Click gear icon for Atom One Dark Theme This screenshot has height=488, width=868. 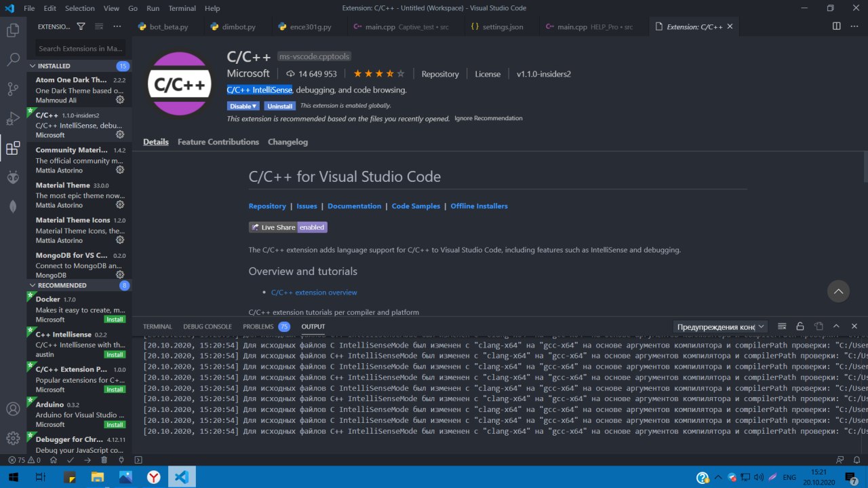[120, 100]
